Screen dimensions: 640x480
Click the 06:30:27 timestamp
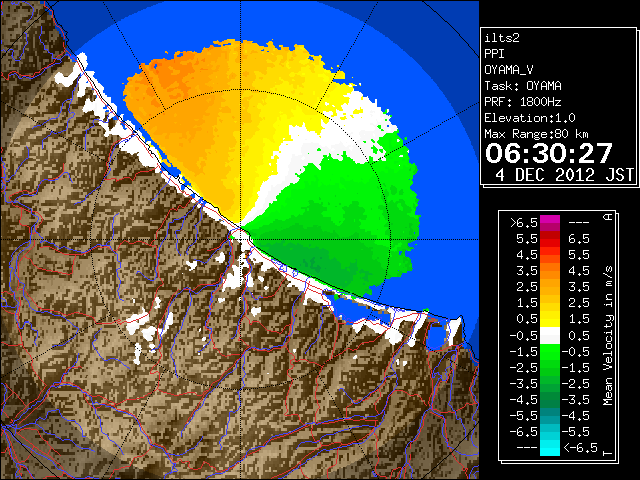(549, 153)
